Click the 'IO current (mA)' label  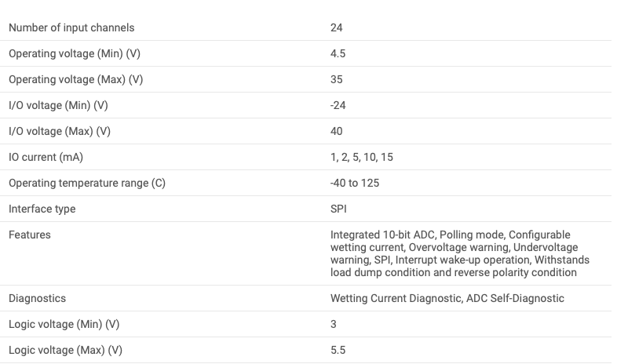(46, 158)
